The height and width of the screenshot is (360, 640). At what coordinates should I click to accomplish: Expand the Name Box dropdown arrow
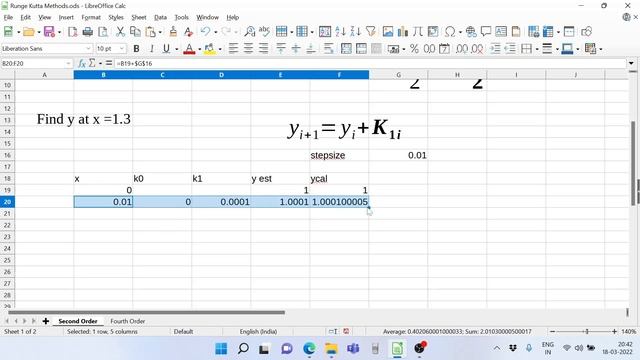click(68, 64)
